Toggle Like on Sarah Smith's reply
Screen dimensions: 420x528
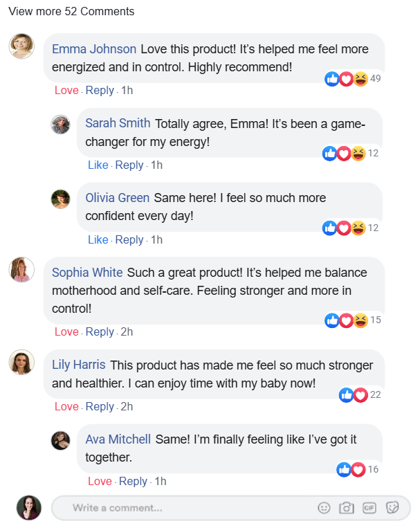pyautogui.click(x=98, y=165)
